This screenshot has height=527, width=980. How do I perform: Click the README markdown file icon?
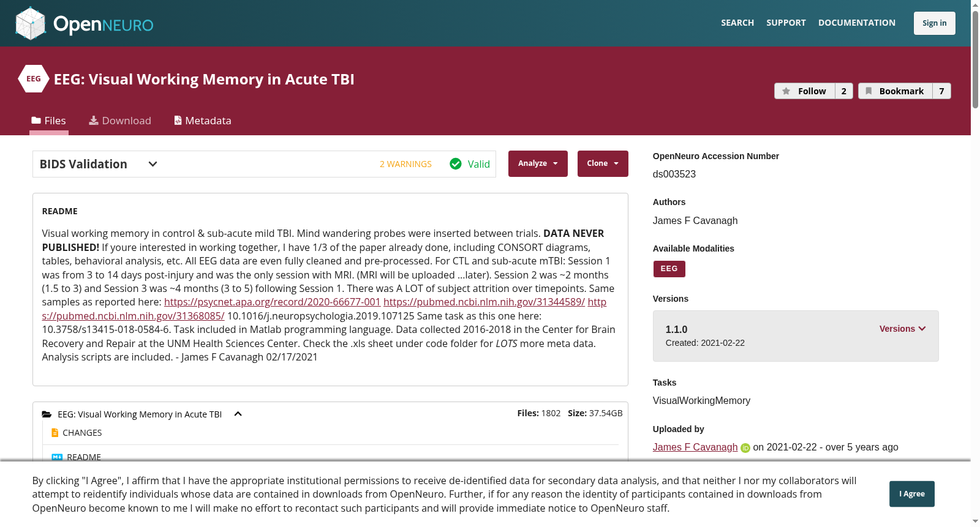57,457
